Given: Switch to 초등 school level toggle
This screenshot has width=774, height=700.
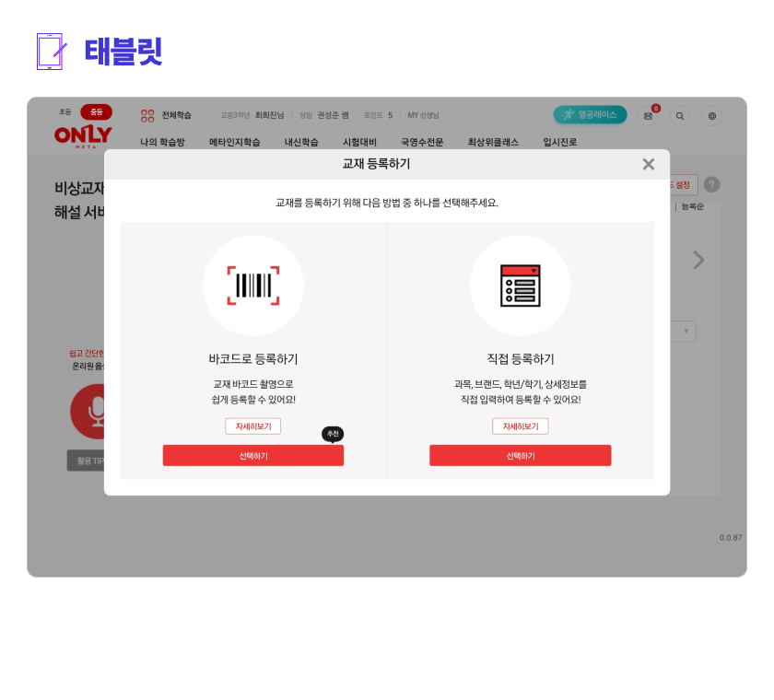Looking at the screenshot, I should pos(65,112).
